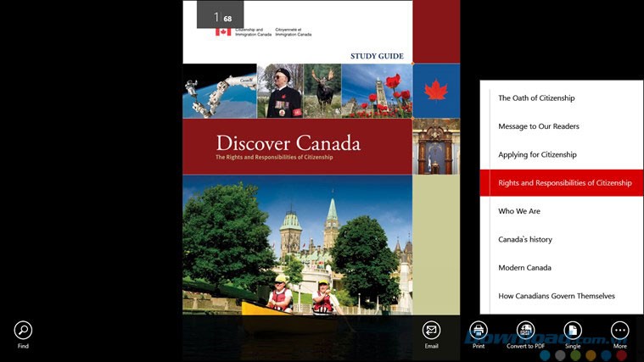Click the moose photo on cover
This screenshot has width=644, height=362.
[322, 91]
